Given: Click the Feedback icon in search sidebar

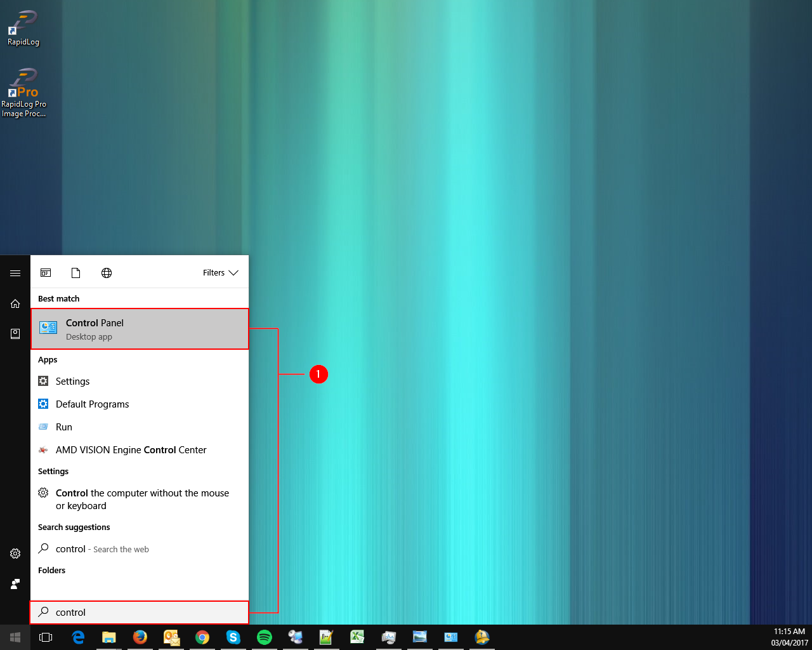Looking at the screenshot, I should pos(15,584).
